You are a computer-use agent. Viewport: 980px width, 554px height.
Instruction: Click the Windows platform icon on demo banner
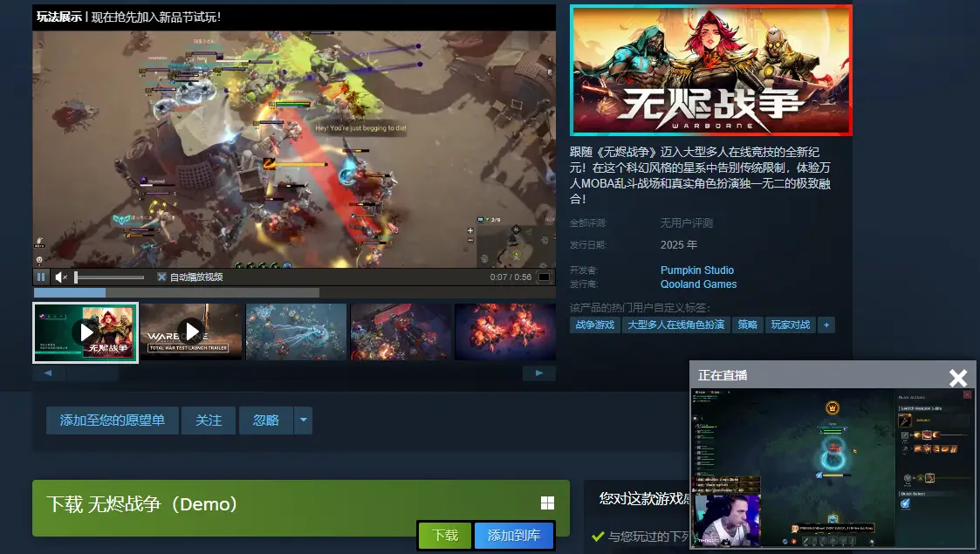tap(547, 503)
